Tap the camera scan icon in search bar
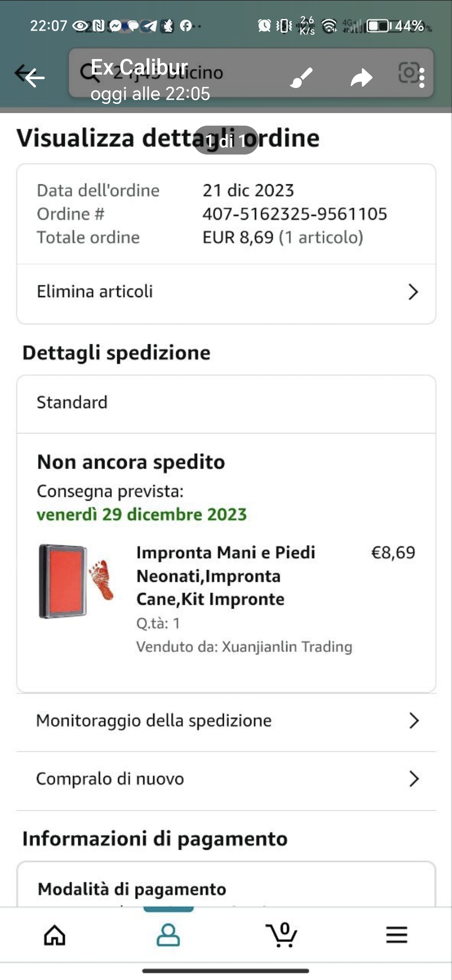This screenshot has height=980, width=452. [x=408, y=73]
